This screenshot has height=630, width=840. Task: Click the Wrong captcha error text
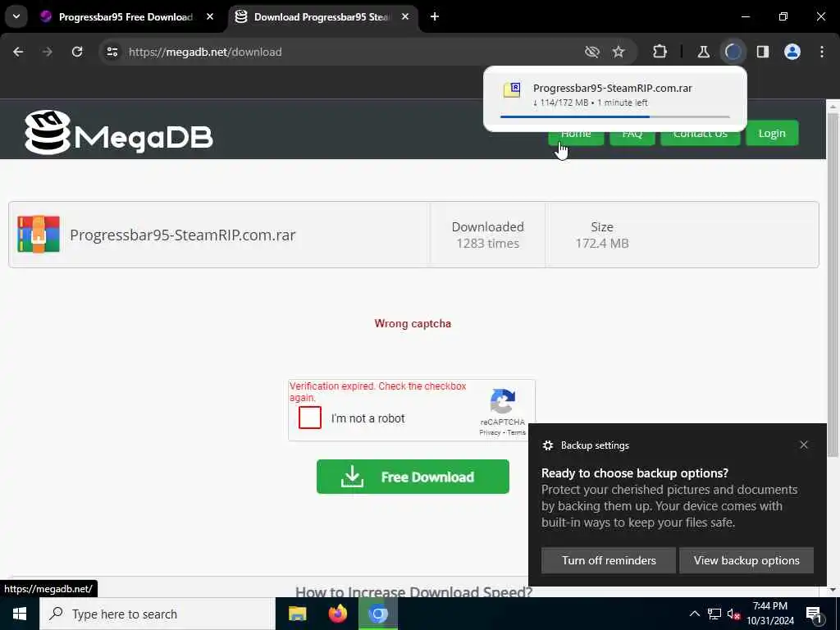click(413, 323)
